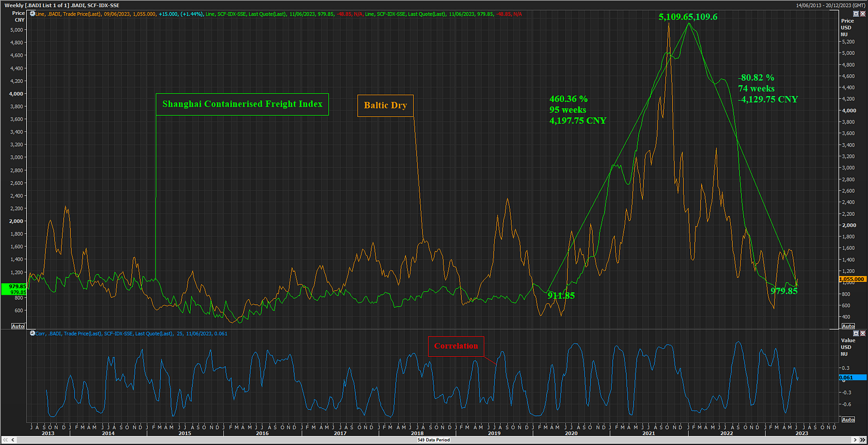The width and height of the screenshot is (868, 445).
Task: Click the Corr .BADI SCF-IDX-SSE legend text
Action: pyautogui.click(x=132, y=333)
